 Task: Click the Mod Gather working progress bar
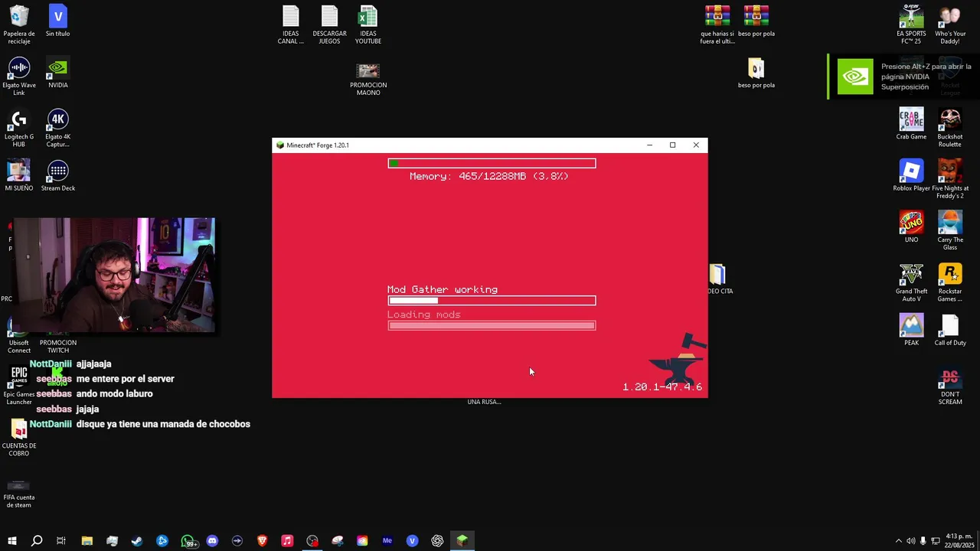492,301
